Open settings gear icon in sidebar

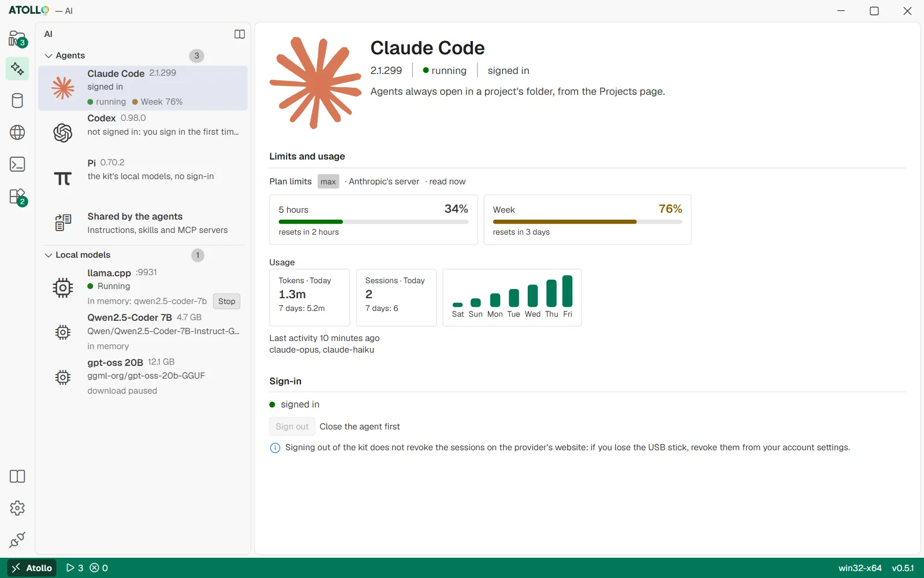coord(17,508)
